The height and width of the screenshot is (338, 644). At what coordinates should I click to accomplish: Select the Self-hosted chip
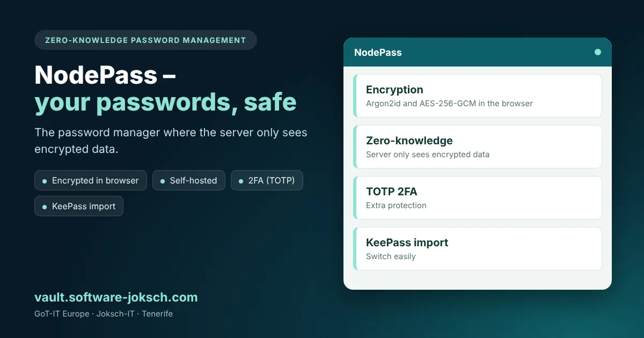click(x=189, y=181)
